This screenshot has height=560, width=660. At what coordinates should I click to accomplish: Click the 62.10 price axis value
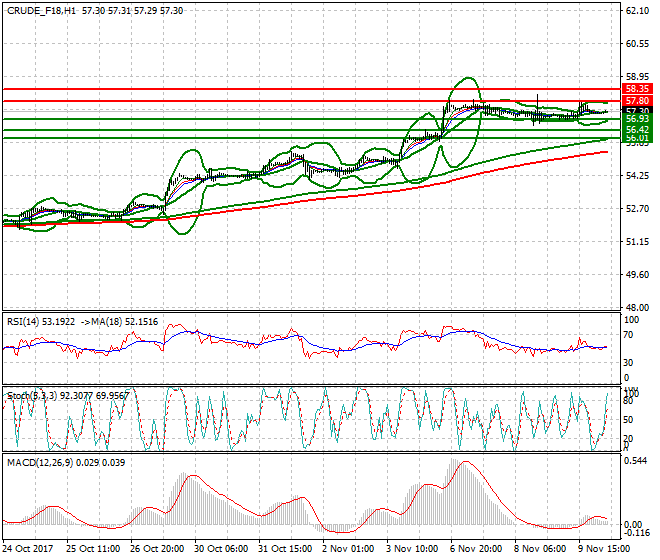(637, 11)
